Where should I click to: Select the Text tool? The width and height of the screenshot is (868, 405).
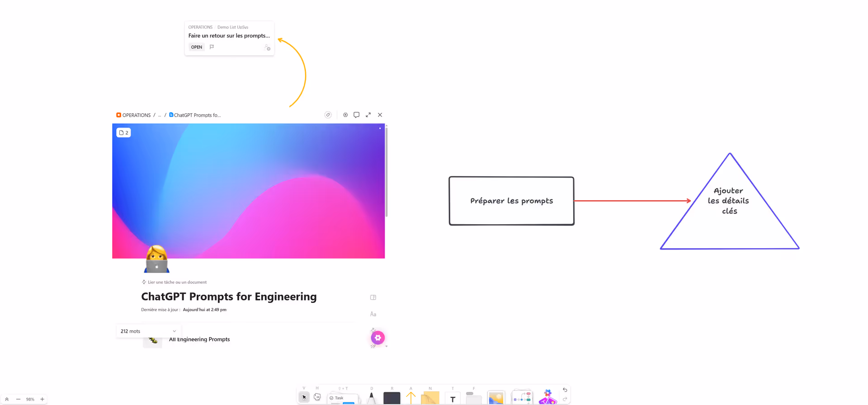coord(453,399)
